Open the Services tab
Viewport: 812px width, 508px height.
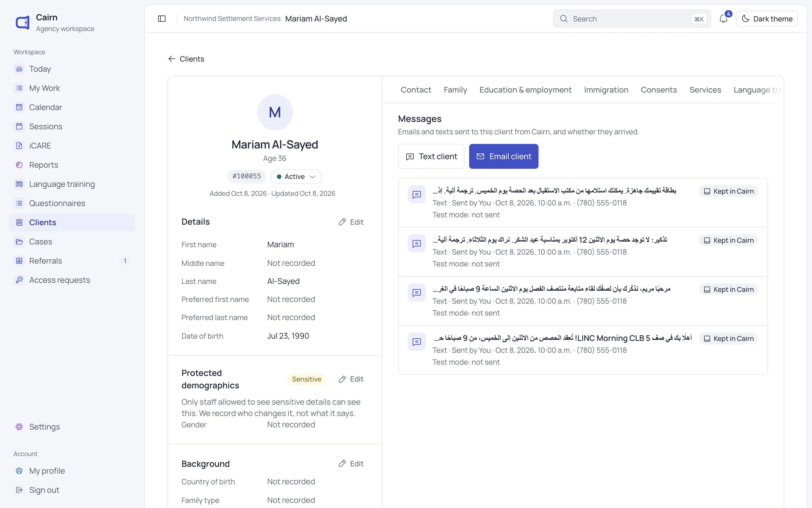point(705,90)
